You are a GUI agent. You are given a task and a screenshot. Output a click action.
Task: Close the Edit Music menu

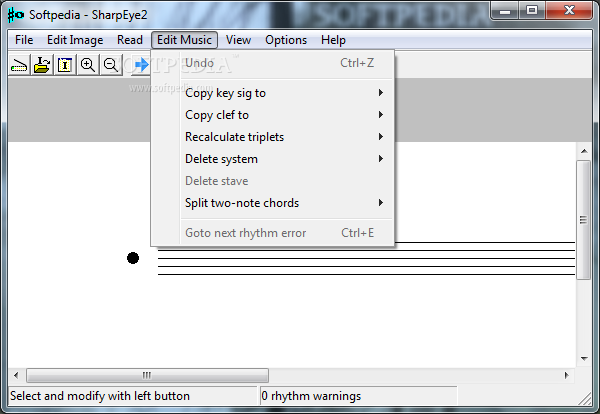click(x=184, y=40)
